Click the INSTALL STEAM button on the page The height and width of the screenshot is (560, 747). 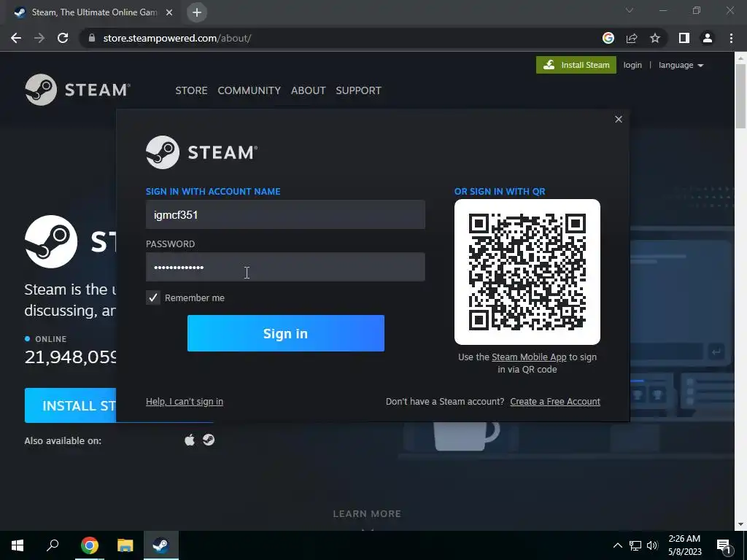coord(71,405)
